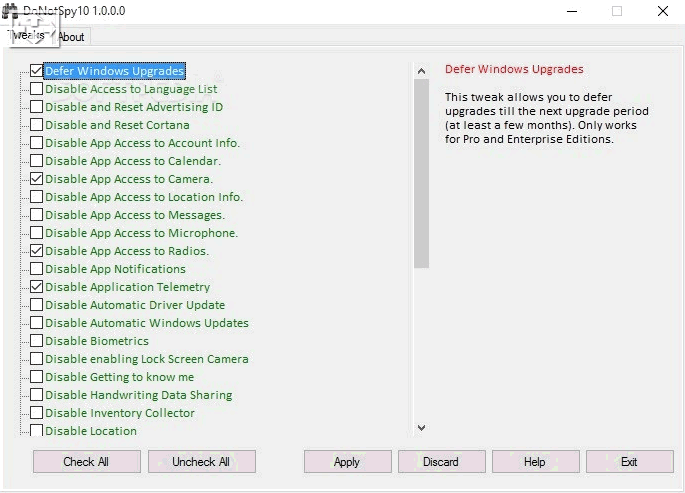Check Disable Access to Language List box
This screenshot has height=493, width=685.
click(x=37, y=89)
